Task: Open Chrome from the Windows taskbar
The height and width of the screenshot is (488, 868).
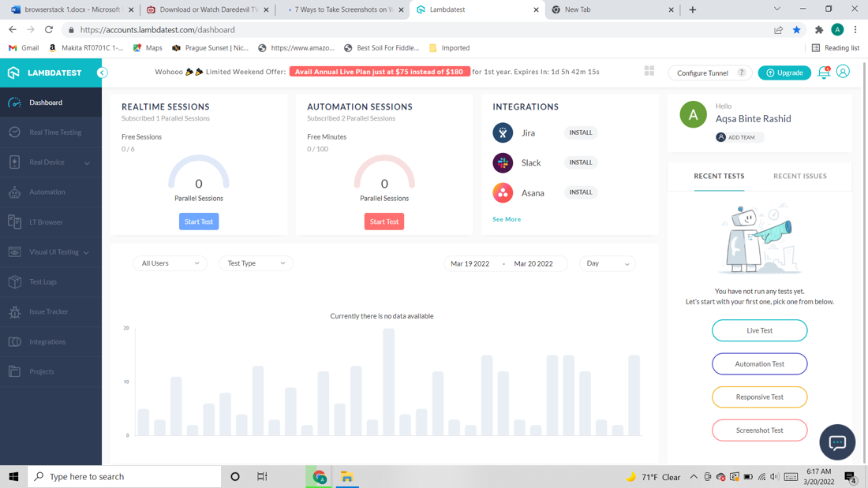Action: 319,476
